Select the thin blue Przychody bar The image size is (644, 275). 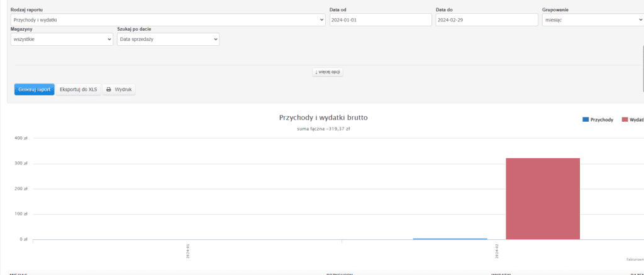click(x=450, y=239)
